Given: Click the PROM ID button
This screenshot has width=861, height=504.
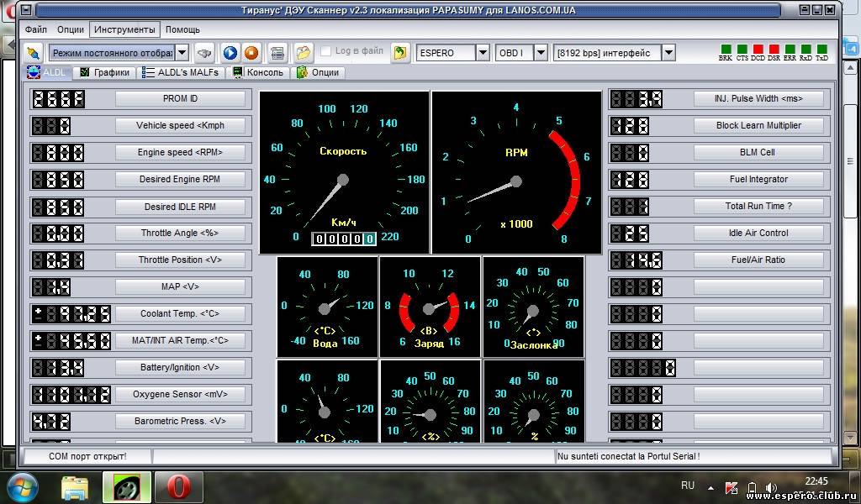Looking at the screenshot, I should [180, 99].
